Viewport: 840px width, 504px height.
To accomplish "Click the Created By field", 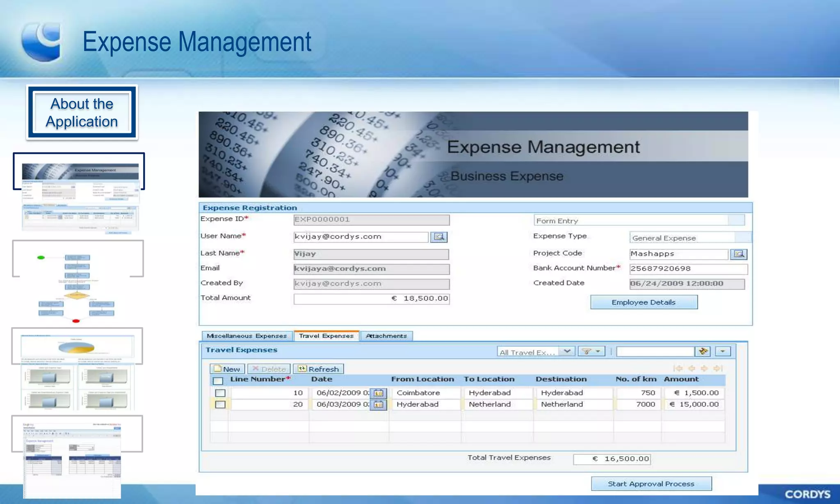I will coord(372,284).
